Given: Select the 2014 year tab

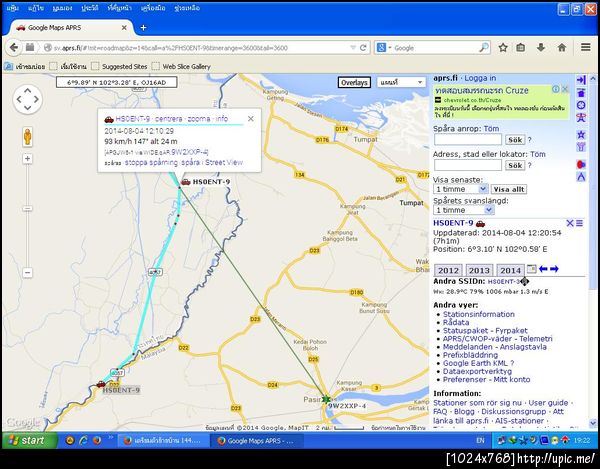Looking at the screenshot, I should [510, 270].
